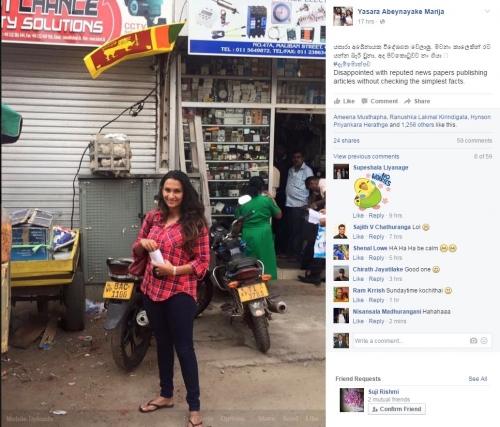
Task: Open Yasara Abeynayake Marija's profile picture
Action: pos(343,16)
